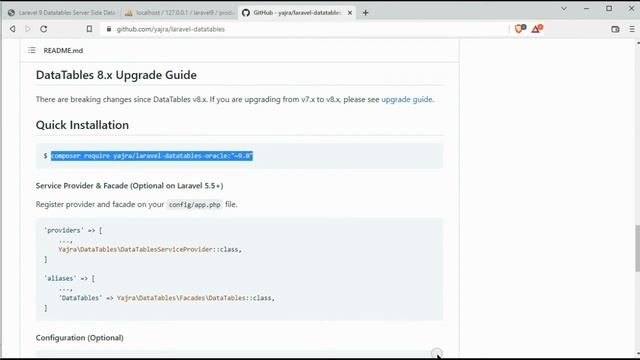Click the DataTablesServiceProvider::class code line
Screen dimensions: 640x360
point(150,249)
